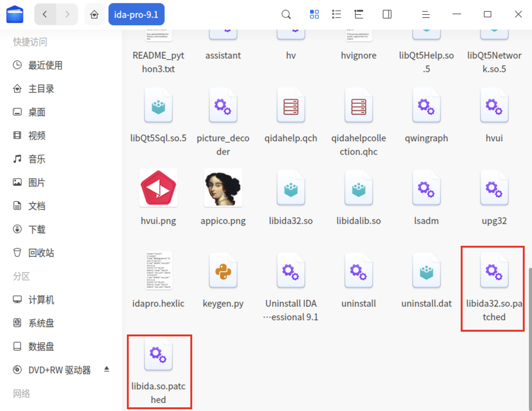This screenshot has height=411, width=532.
Task: Switch to tree view mode
Action: pyautogui.click(x=359, y=15)
